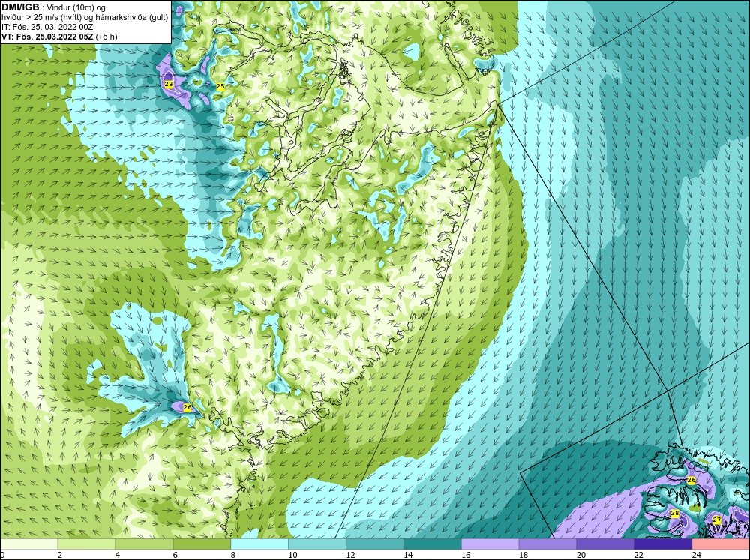The height and width of the screenshot is (560, 750).
Task: Select the lavender 16–18 m/s legend swatch
Action: (x=490, y=544)
